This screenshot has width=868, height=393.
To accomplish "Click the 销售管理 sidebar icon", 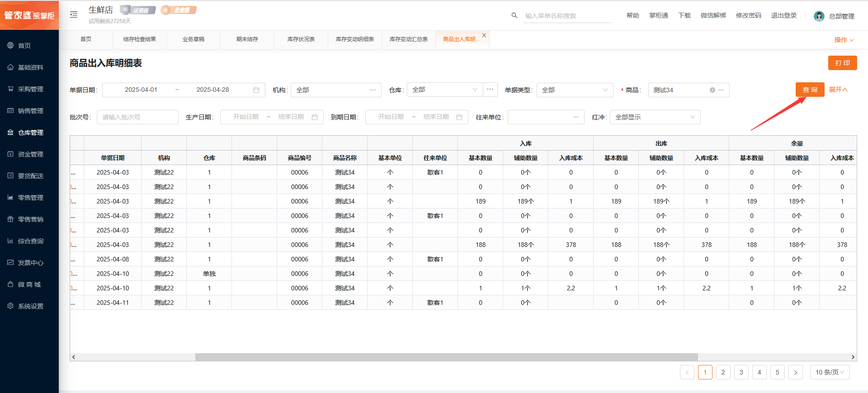I will coord(10,110).
